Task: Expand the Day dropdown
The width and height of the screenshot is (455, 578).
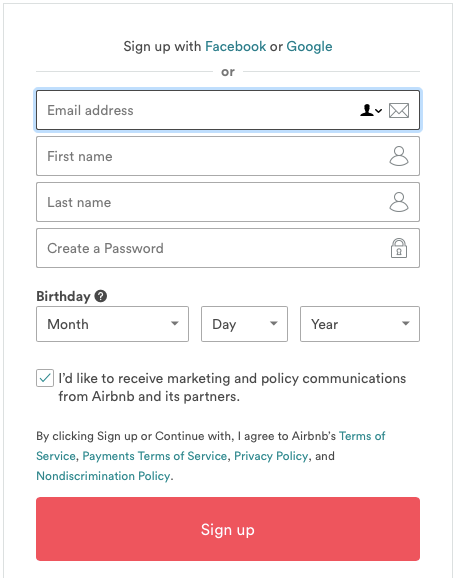Action: pos(244,324)
